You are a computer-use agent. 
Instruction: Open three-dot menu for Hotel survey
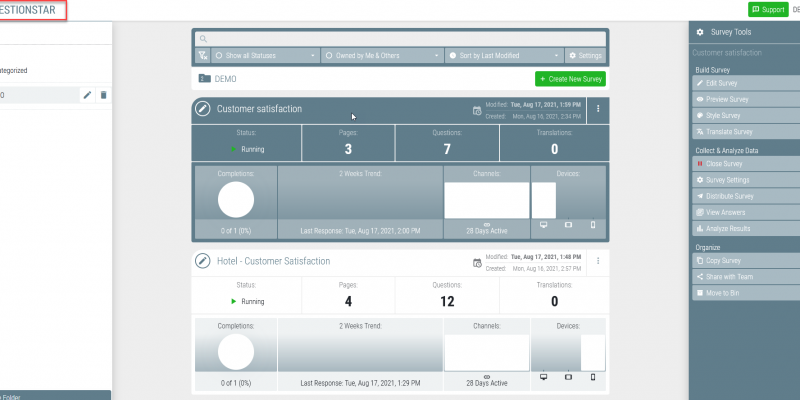[x=598, y=261]
